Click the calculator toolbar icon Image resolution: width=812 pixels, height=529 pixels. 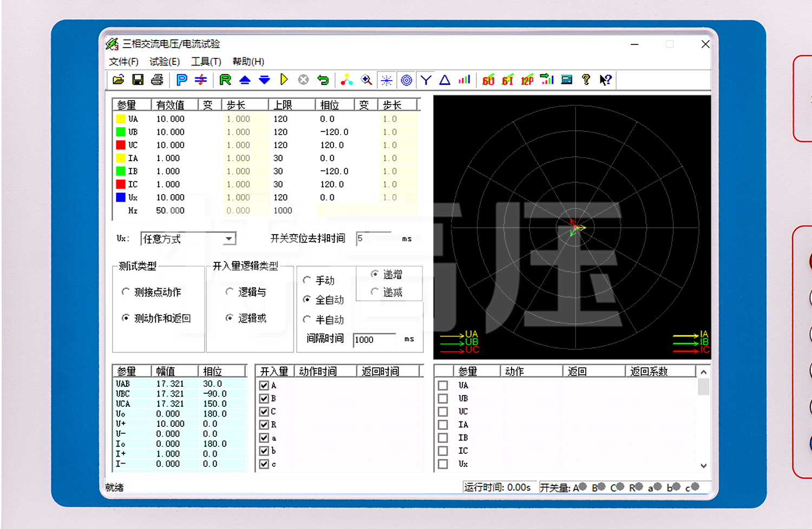(566, 80)
